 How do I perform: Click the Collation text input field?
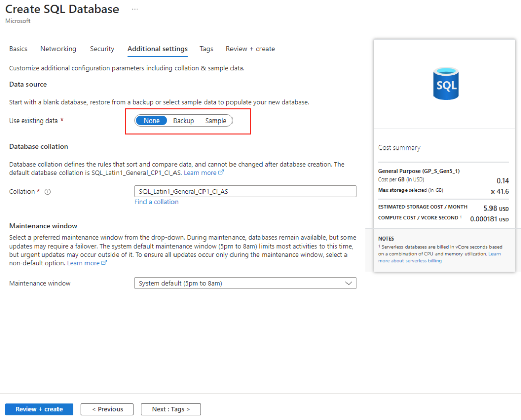tap(245, 191)
